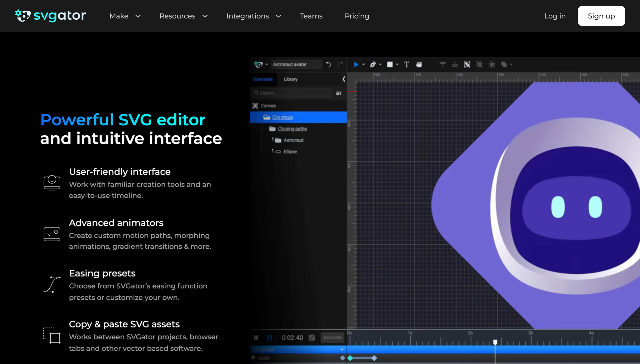
Task: Click the skip-to-start playback icon
Action: tap(256, 337)
